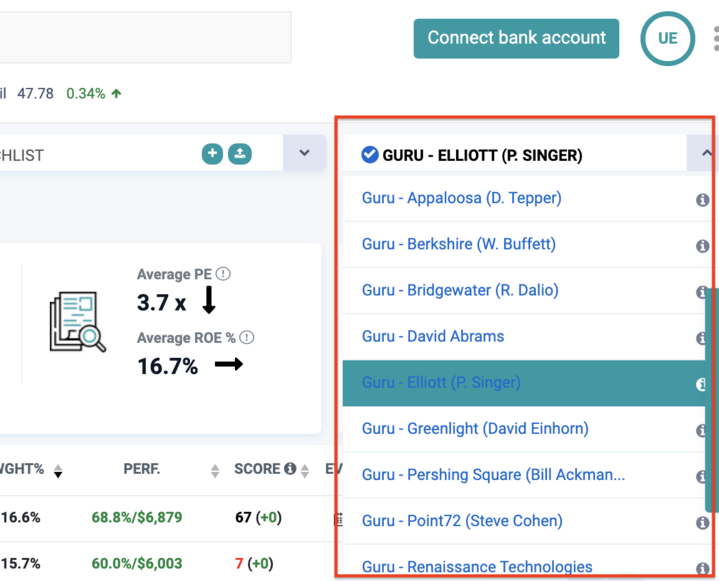
Task: Click the document magnifier analysis icon
Action: (77, 322)
